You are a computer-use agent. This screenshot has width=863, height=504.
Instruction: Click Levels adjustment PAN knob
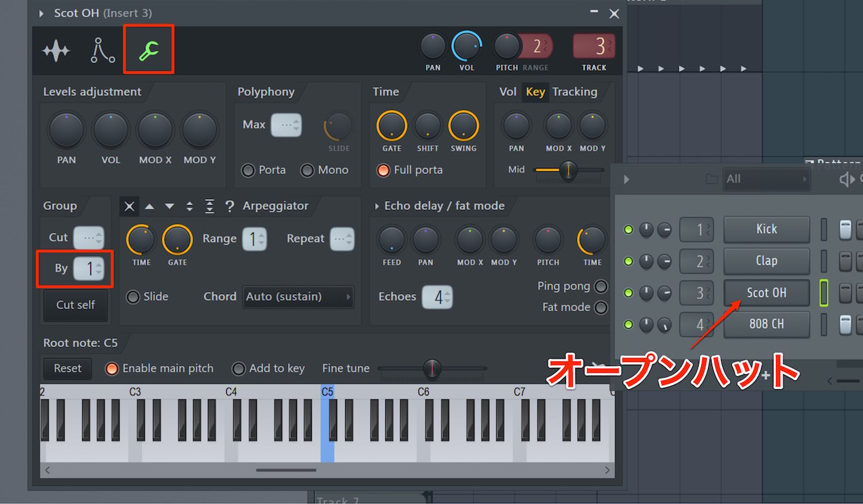pos(67,130)
